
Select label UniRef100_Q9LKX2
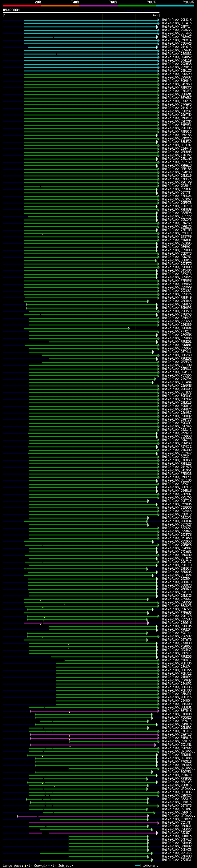coord(177,829)
